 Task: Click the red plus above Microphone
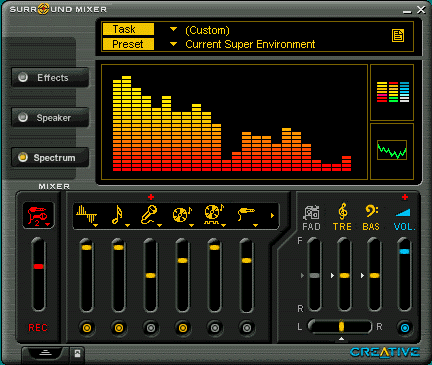click(151, 197)
